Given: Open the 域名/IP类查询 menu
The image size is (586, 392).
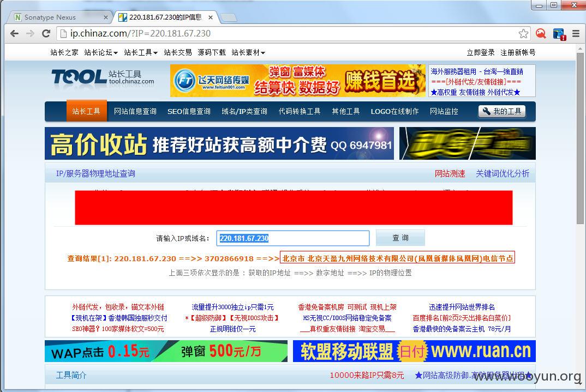Looking at the screenshot, I should pyautogui.click(x=244, y=111).
